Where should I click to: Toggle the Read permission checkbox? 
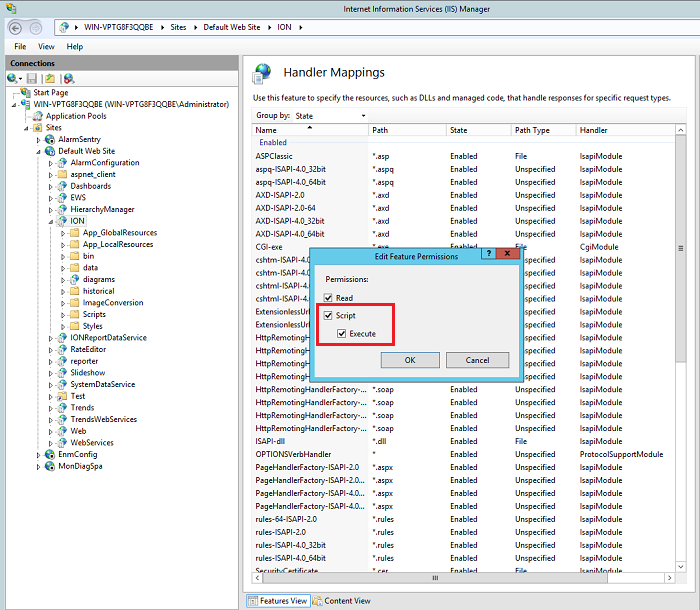pyautogui.click(x=328, y=297)
